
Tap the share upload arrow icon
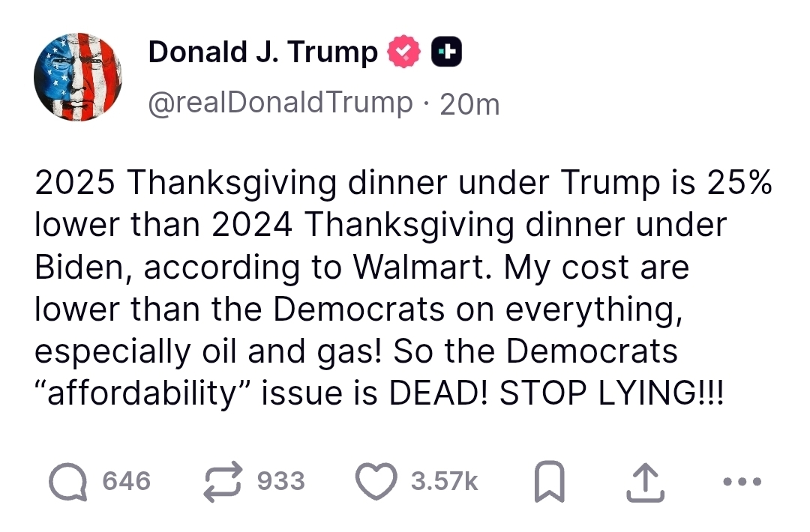pyautogui.click(x=644, y=482)
